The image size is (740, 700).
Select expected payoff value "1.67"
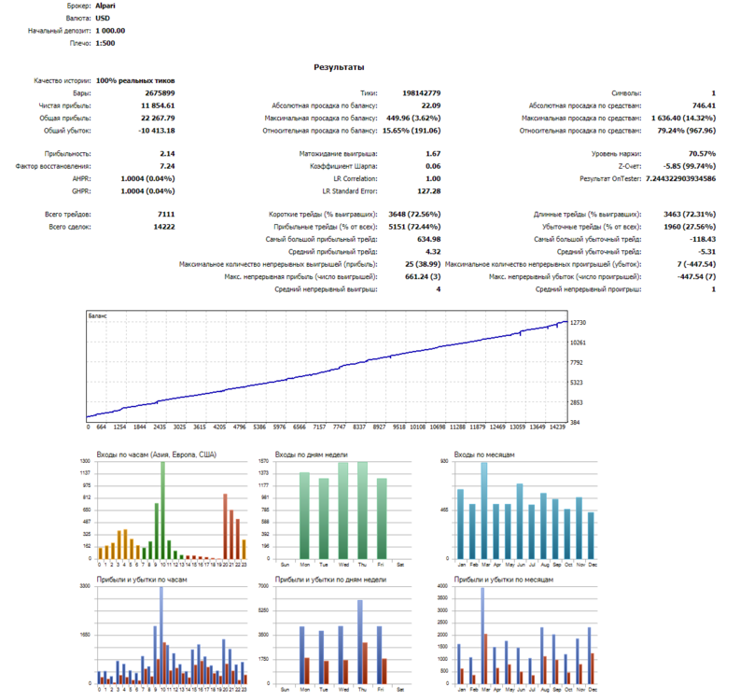click(433, 153)
